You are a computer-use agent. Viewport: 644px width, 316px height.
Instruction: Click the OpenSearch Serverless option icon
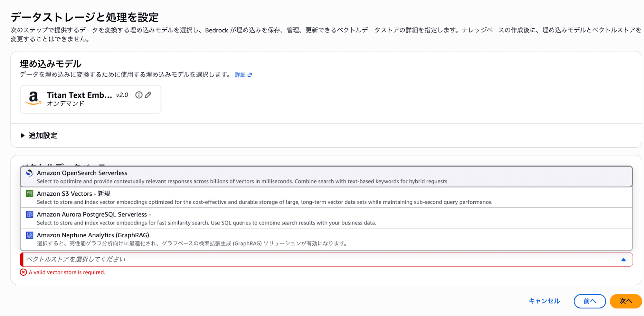point(30,173)
